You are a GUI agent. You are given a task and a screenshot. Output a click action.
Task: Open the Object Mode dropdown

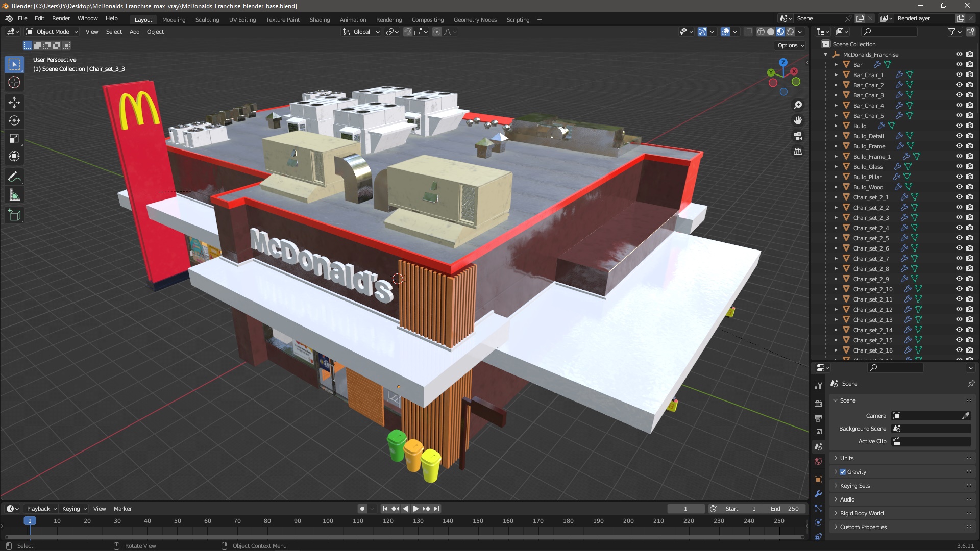click(x=52, y=32)
